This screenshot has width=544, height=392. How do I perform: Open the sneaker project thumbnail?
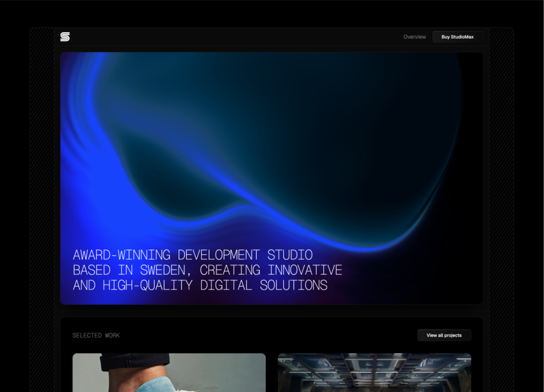169,373
